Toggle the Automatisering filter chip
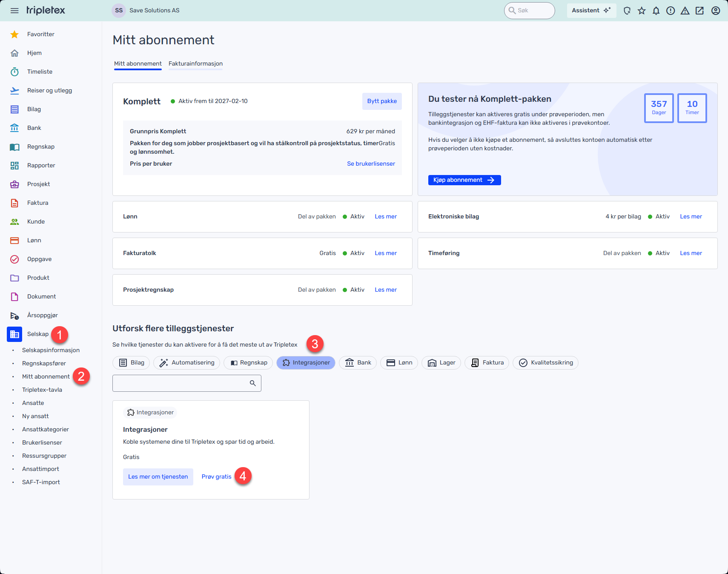This screenshot has width=728, height=574. click(187, 362)
